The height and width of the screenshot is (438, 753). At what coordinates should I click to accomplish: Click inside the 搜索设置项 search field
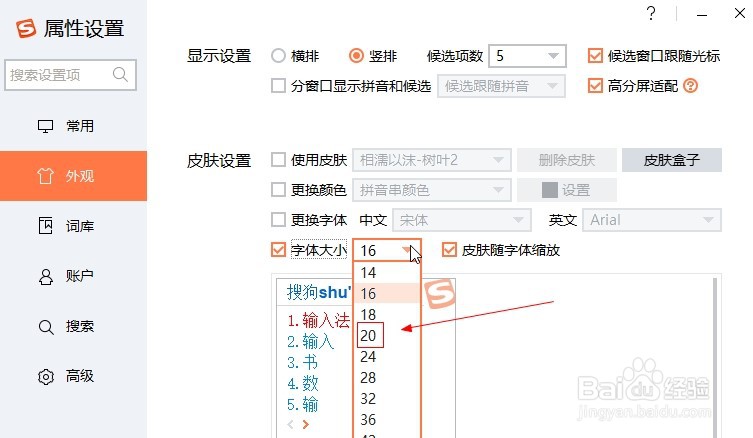(70, 75)
